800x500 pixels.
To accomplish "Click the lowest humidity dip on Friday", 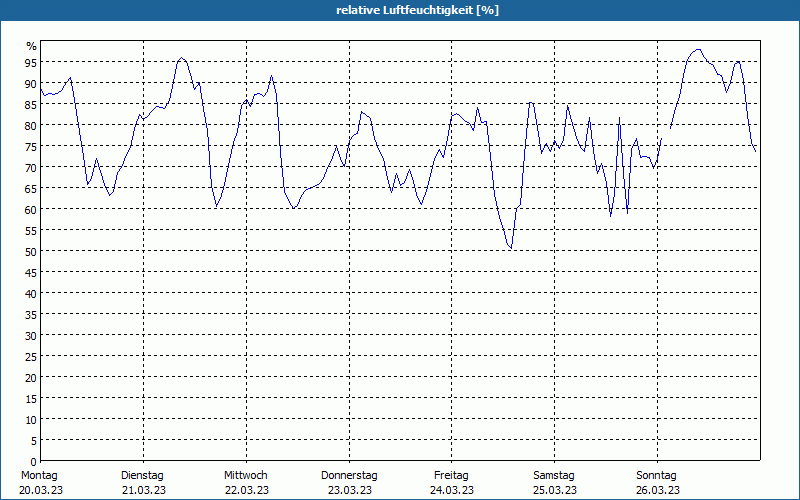I will [511, 248].
